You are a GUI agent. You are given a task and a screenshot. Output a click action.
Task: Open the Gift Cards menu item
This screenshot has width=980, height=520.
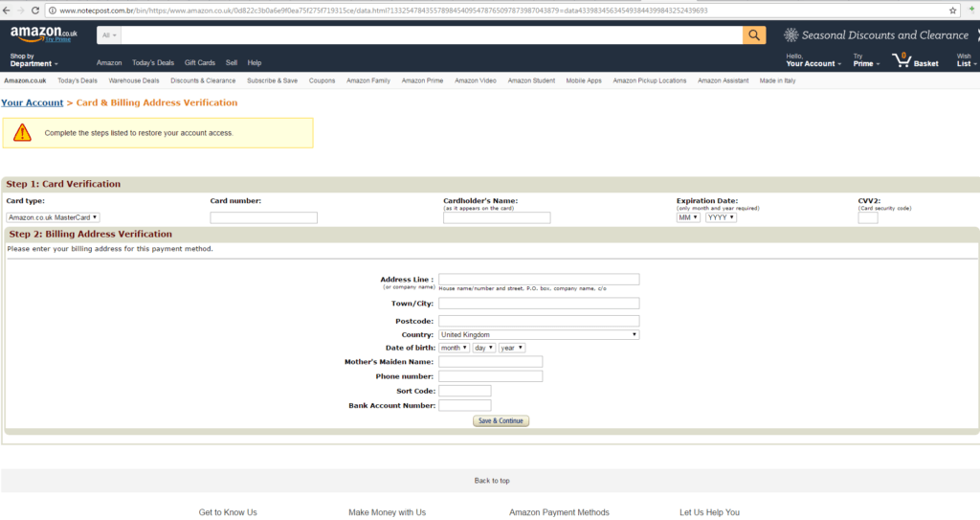pos(200,62)
